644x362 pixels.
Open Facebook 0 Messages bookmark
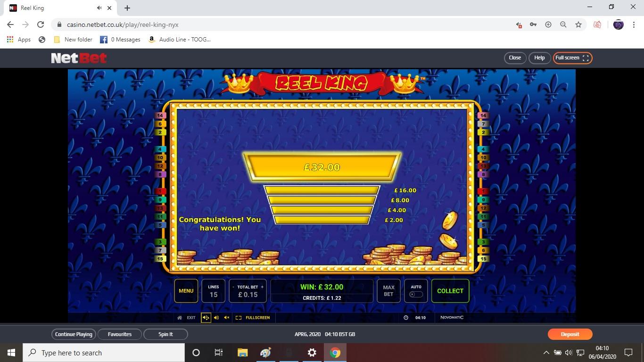pyautogui.click(x=120, y=40)
